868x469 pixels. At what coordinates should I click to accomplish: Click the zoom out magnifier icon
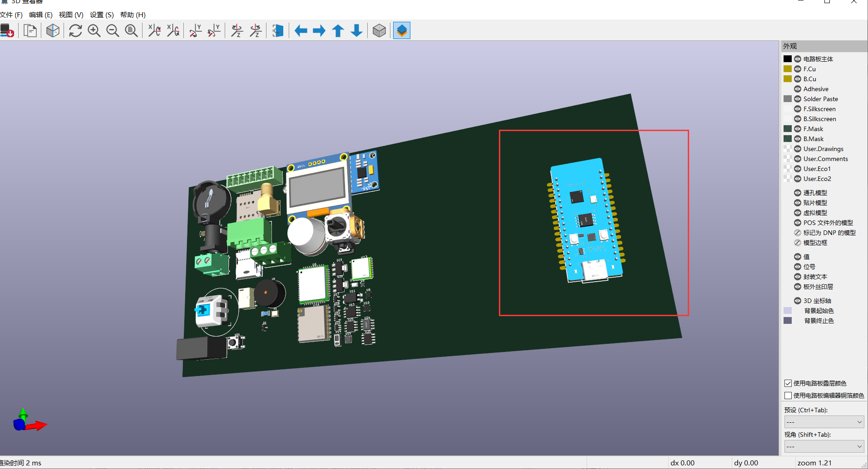113,31
